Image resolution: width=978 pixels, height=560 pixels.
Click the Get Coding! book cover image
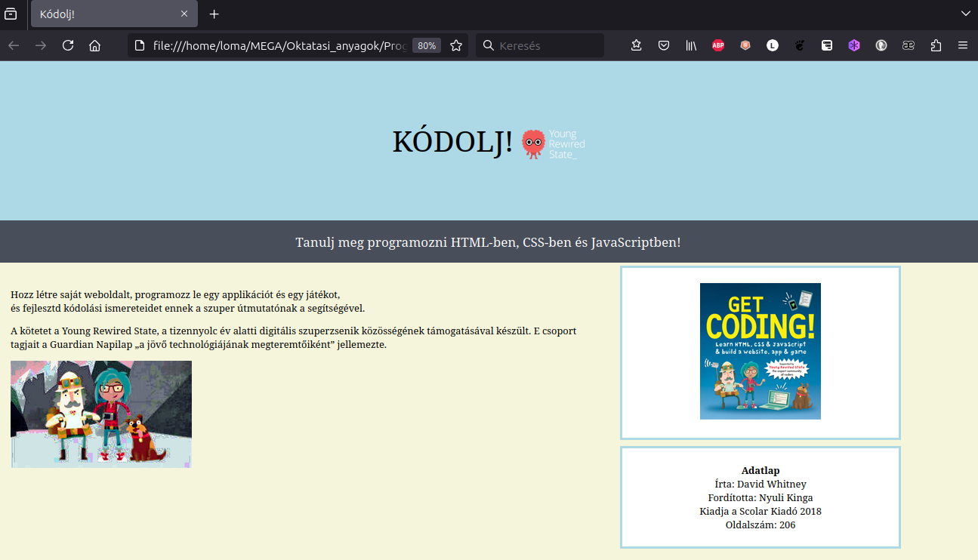(760, 351)
